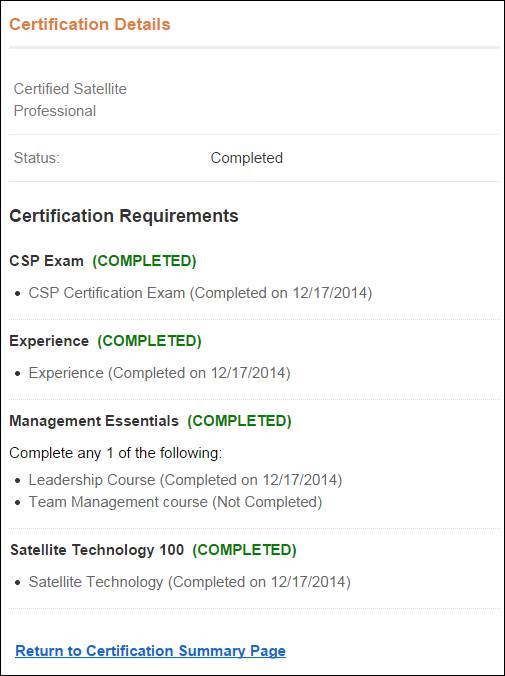The width and height of the screenshot is (505, 676).
Task: Click the Certification Details heading
Action: tap(90, 25)
